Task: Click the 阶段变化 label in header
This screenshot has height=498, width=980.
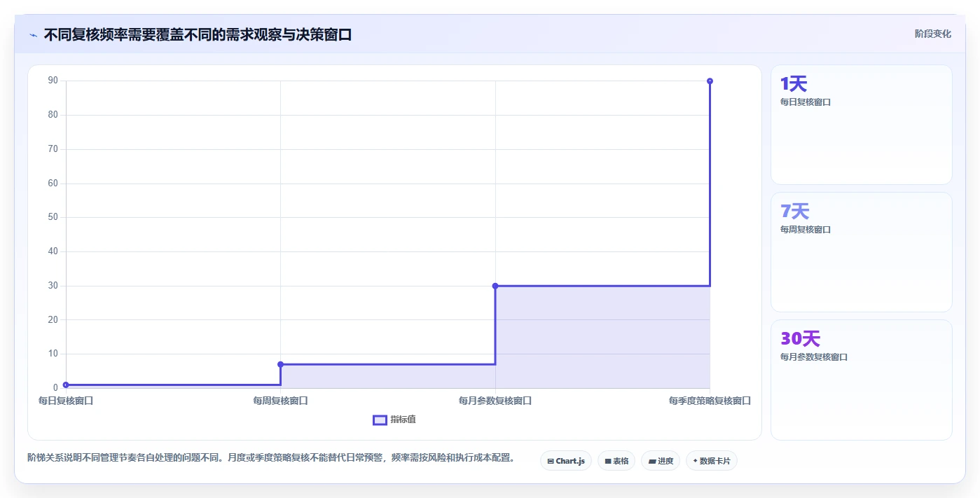Action: click(x=932, y=34)
